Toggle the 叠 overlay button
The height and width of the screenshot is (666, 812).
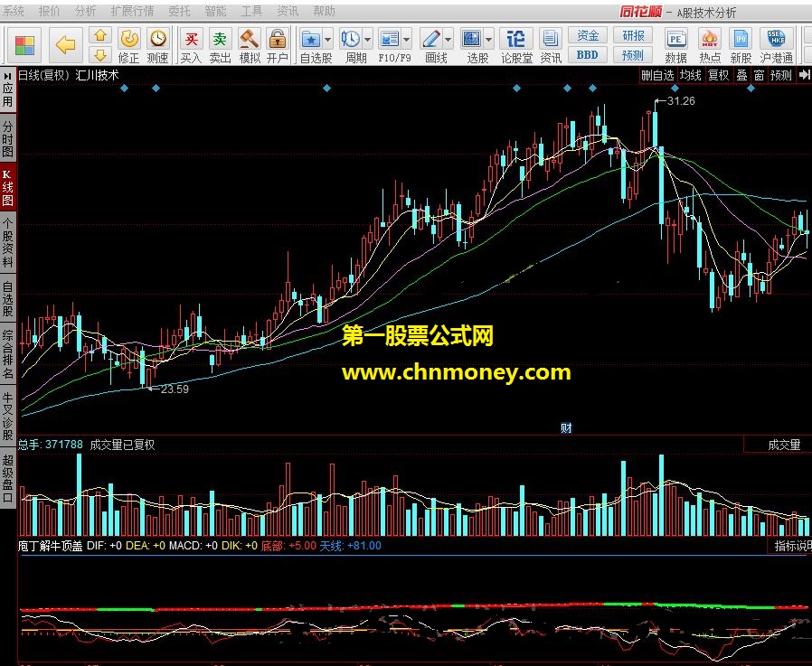tap(742, 76)
